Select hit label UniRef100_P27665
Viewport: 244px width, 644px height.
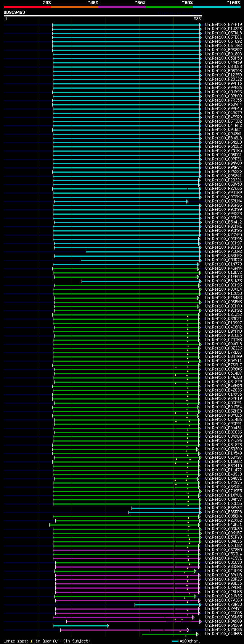point(223,188)
